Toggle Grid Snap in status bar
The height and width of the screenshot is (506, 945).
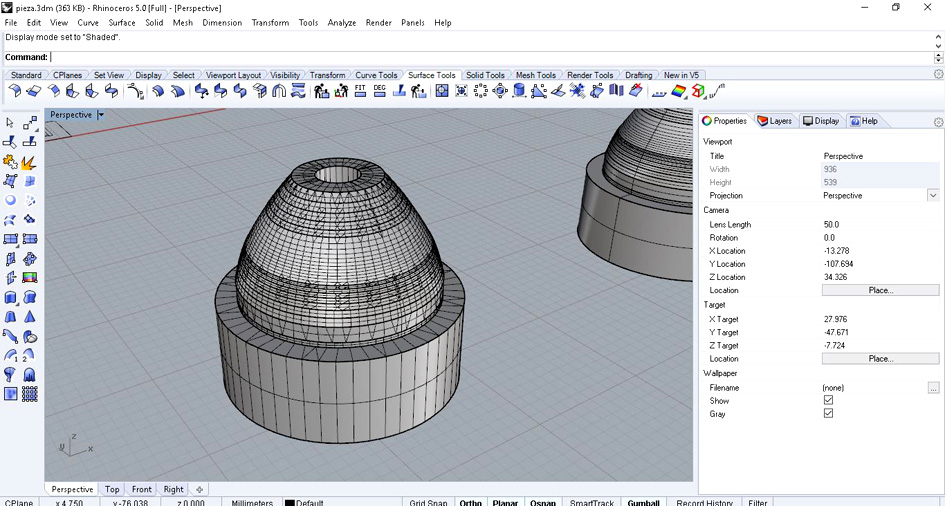pyautogui.click(x=429, y=502)
